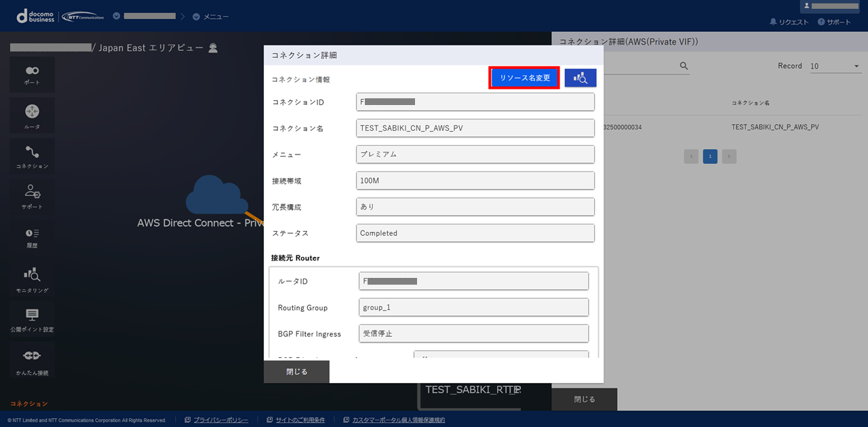Open the 履歴 history icon
The height and width of the screenshot is (427, 868).
[x=32, y=237]
